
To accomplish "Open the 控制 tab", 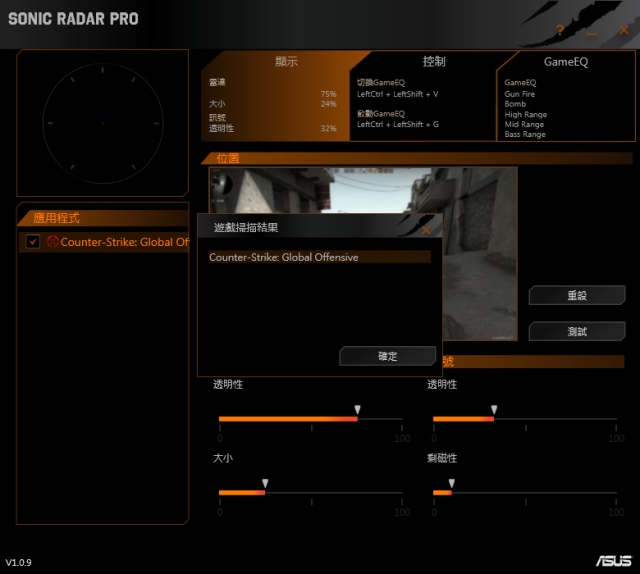I will 434,62.
